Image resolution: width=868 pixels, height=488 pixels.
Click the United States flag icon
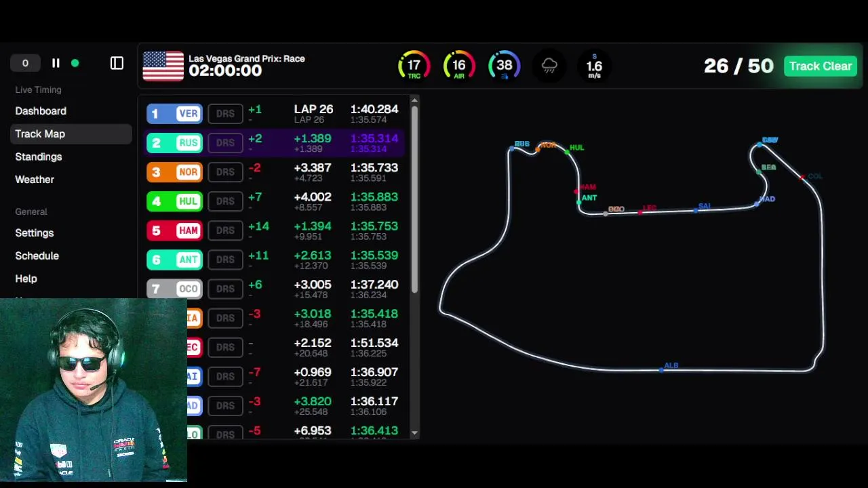coord(163,66)
